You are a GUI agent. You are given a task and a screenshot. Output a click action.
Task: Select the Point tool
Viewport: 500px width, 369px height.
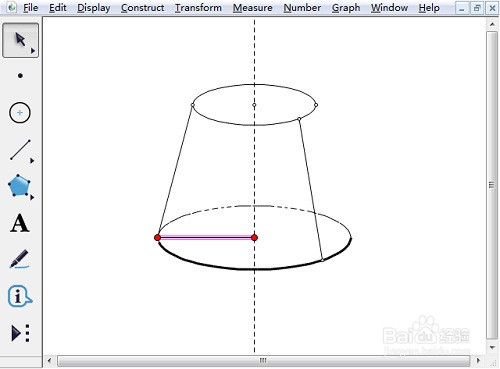coord(20,76)
